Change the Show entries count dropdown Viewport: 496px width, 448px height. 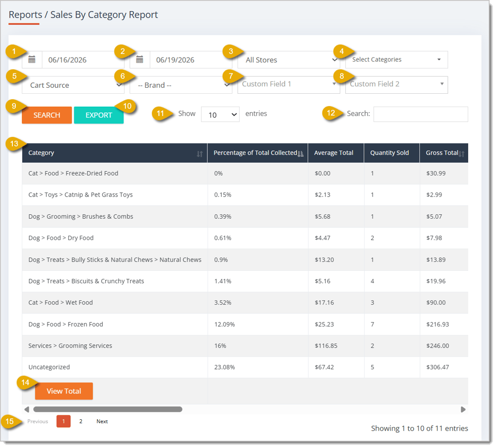220,115
